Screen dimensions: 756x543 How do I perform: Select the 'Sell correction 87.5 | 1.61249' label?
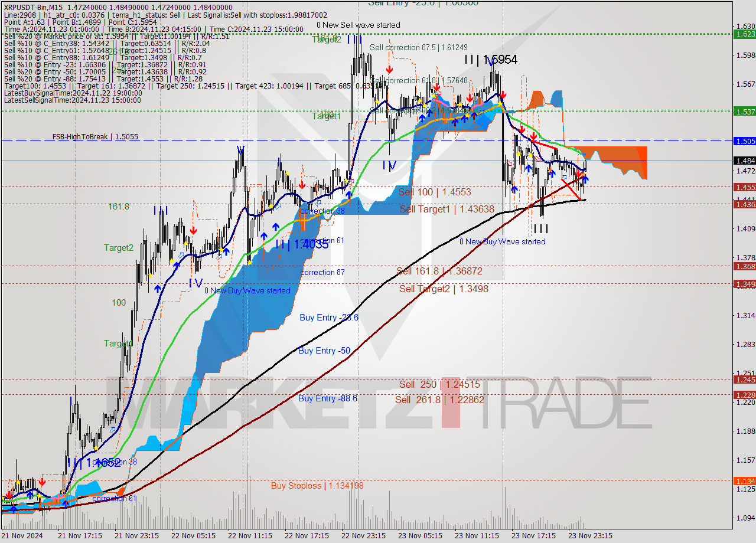pyautogui.click(x=419, y=47)
